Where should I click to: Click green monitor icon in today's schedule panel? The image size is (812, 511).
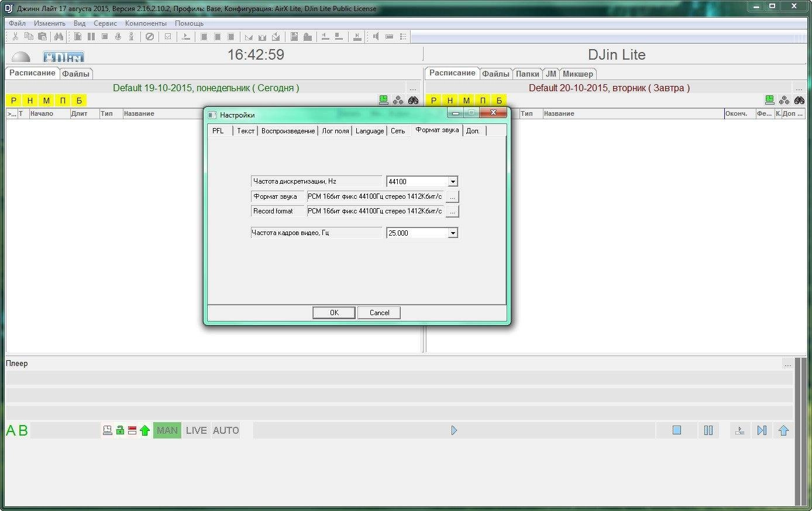pos(384,100)
